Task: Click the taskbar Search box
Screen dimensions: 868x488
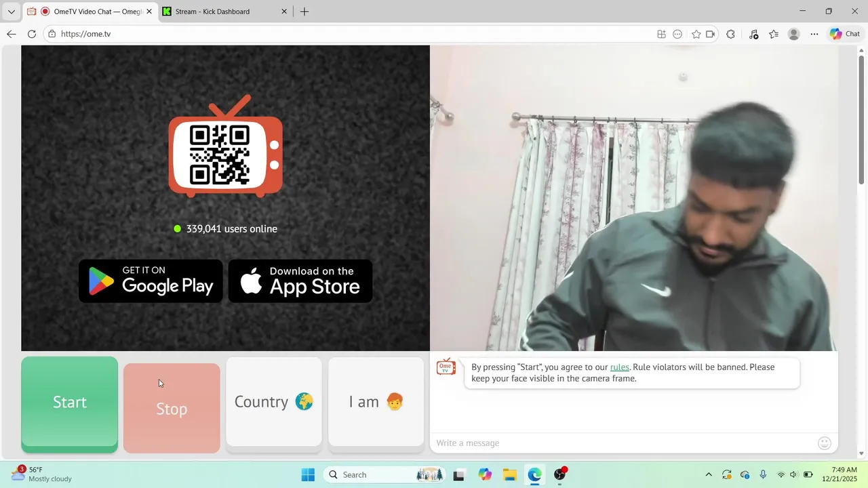Action: point(384,474)
